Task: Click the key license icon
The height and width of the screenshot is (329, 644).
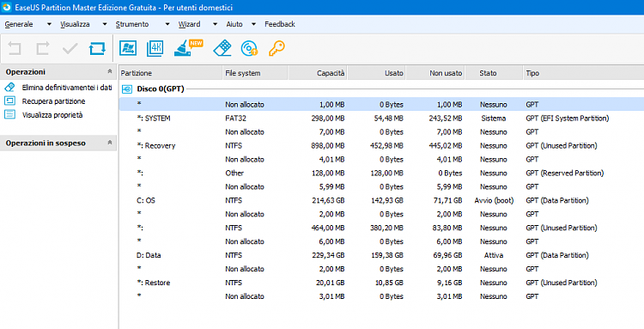Action: click(x=276, y=48)
